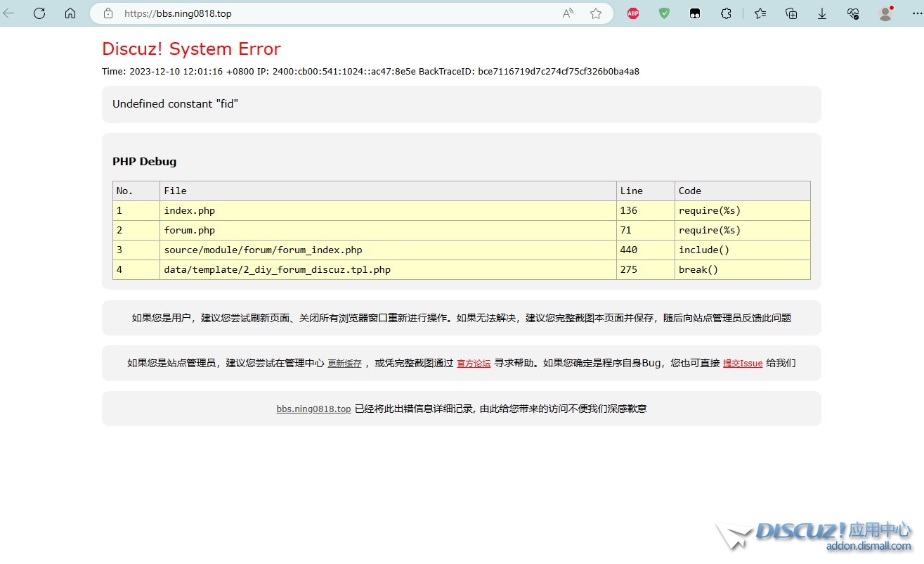Click the No. column header
The image size is (924, 564).
pos(136,191)
